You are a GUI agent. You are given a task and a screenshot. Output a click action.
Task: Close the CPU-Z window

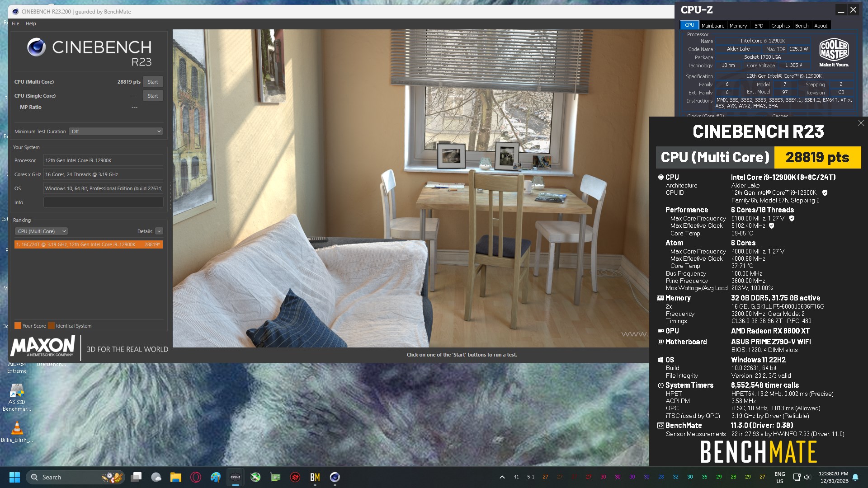click(853, 10)
